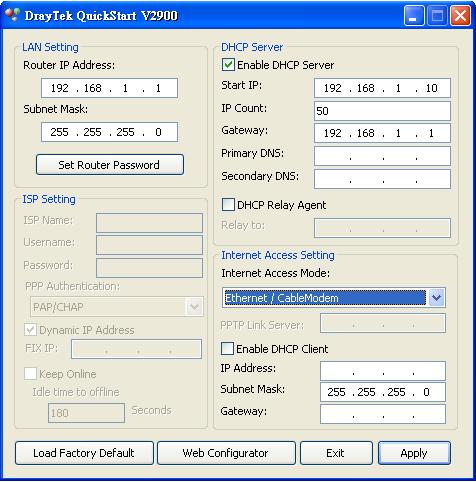Click the PPTP Link Server field
Image resolution: width=476 pixels, height=482 pixels.
[383, 323]
